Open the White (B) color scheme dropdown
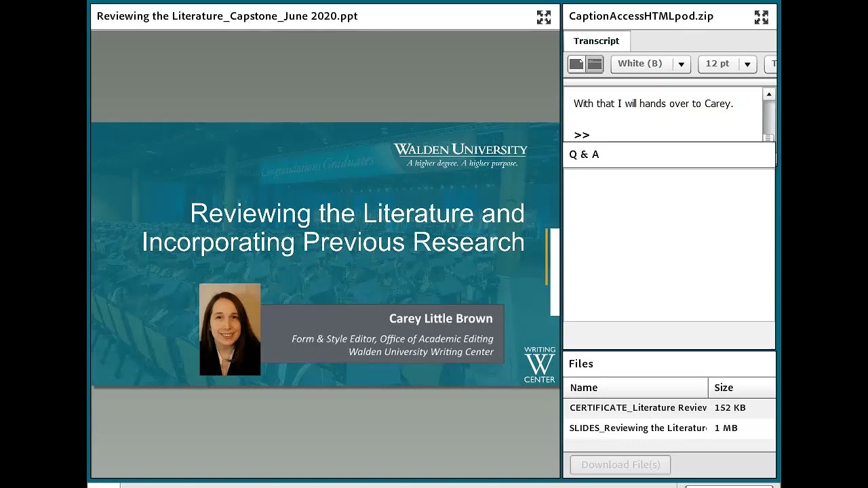Image resolution: width=868 pixels, height=488 pixels. click(x=650, y=64)
